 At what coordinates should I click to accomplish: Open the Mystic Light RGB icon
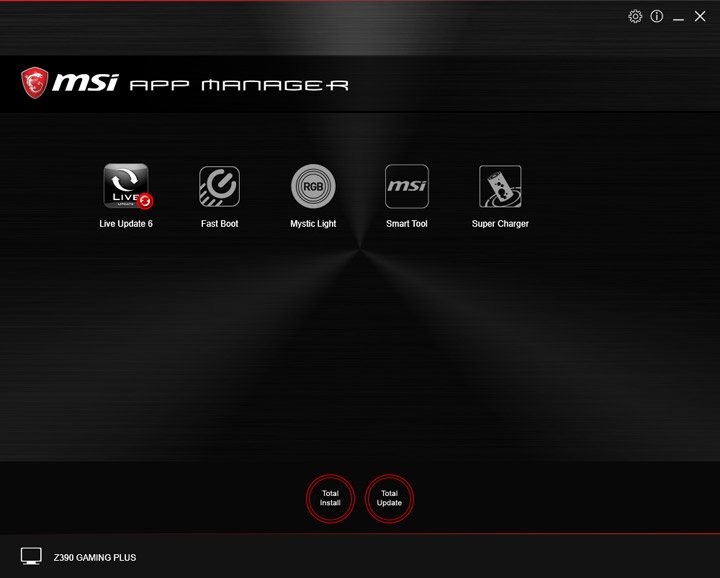313,186
